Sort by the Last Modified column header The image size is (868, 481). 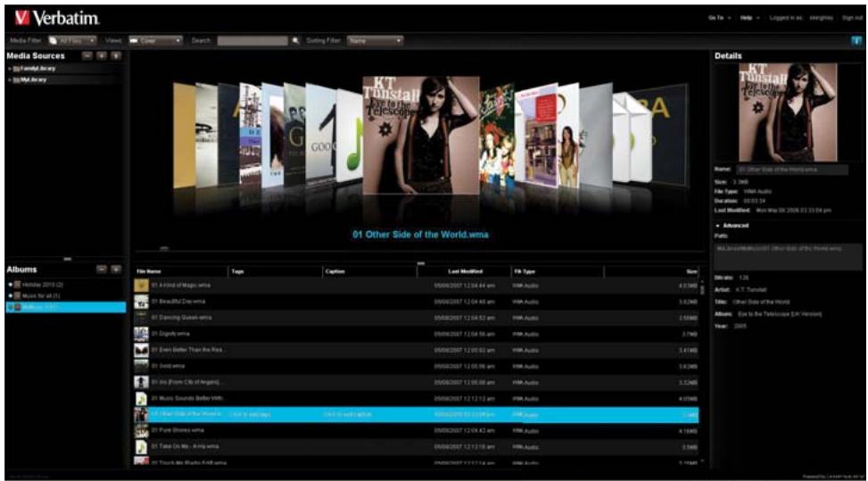464,271
